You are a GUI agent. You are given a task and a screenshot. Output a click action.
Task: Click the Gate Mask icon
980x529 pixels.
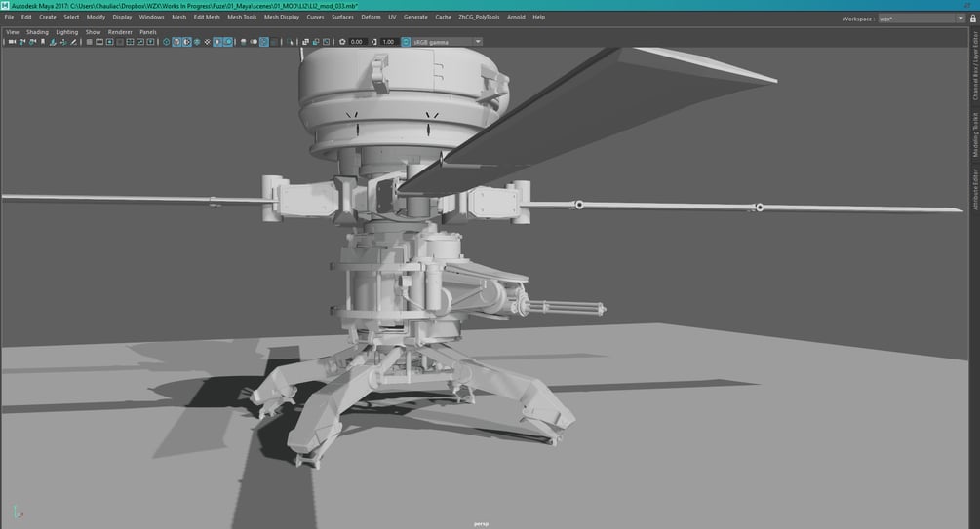(x=119, y=42)
